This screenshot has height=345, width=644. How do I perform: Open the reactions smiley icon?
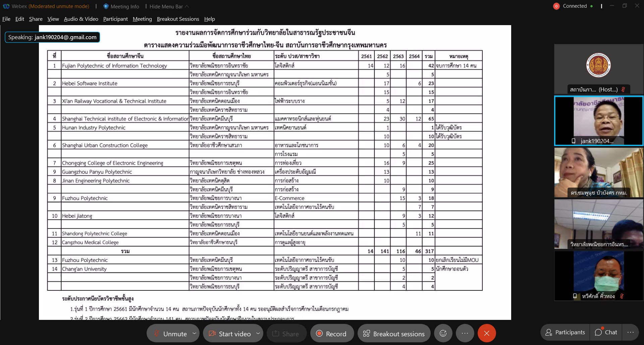pos(443,333)
